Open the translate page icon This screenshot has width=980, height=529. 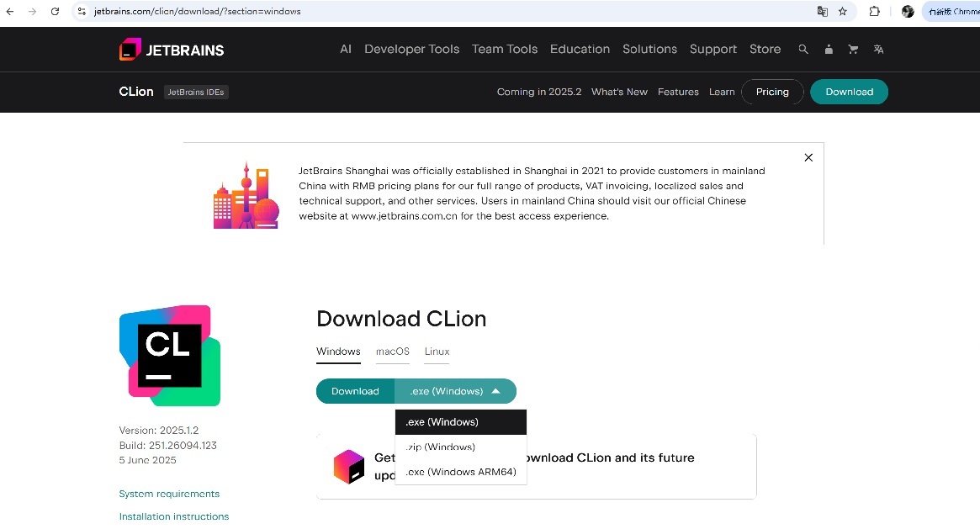pos(823,11)
